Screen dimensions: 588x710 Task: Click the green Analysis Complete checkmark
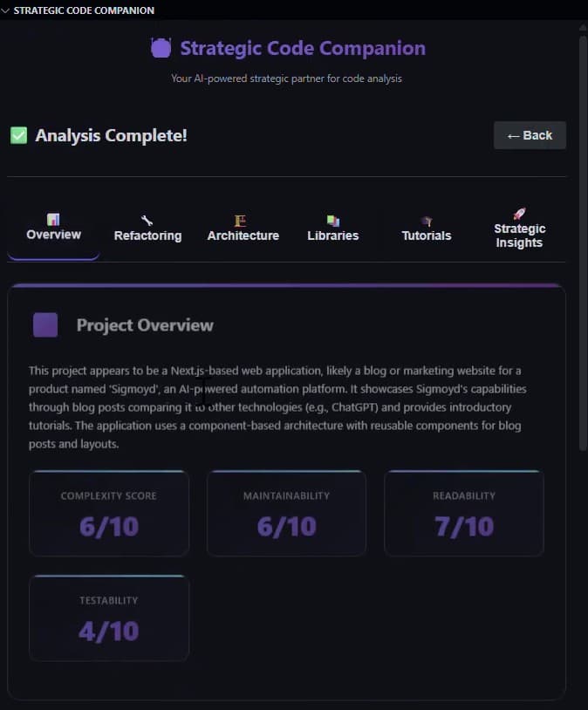coord(17,135)
